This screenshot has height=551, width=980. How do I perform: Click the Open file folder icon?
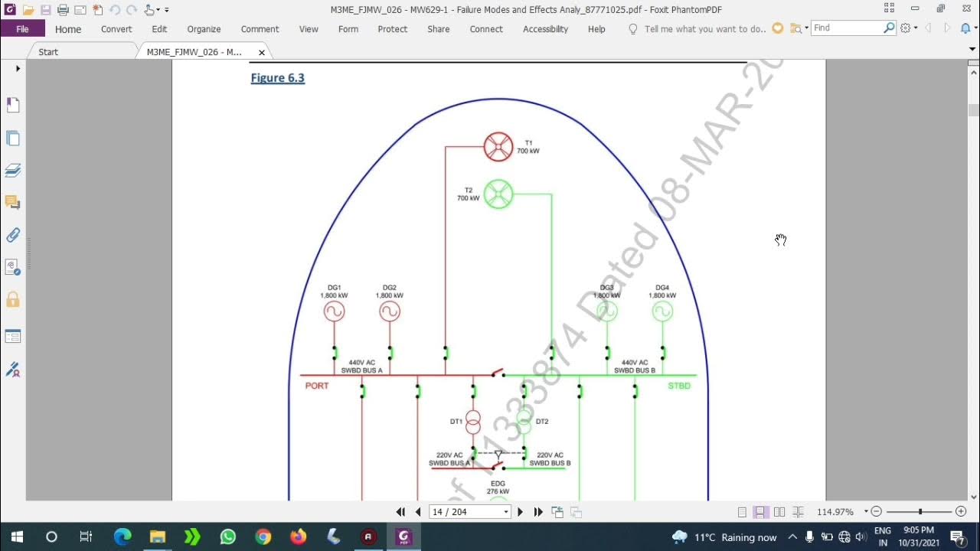[x=28, y=10]
